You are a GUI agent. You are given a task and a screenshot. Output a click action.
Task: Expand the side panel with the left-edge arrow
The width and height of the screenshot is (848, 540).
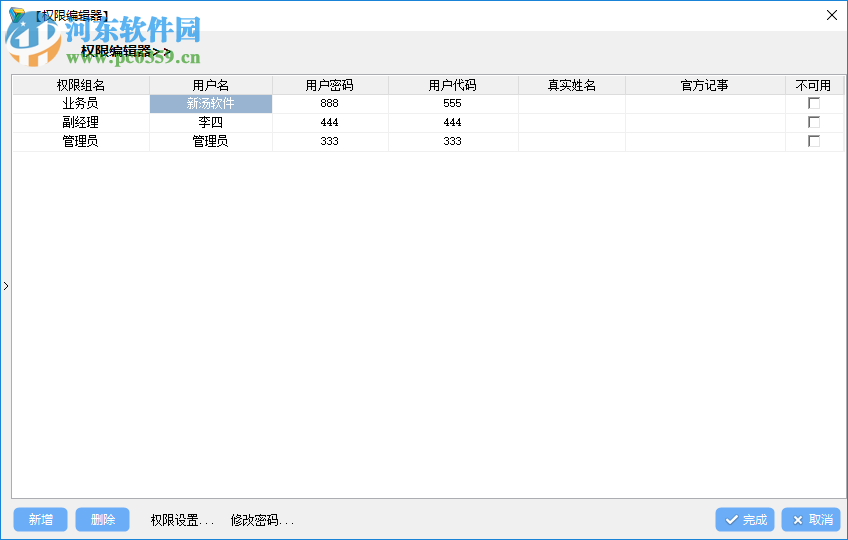pos(6,286)
